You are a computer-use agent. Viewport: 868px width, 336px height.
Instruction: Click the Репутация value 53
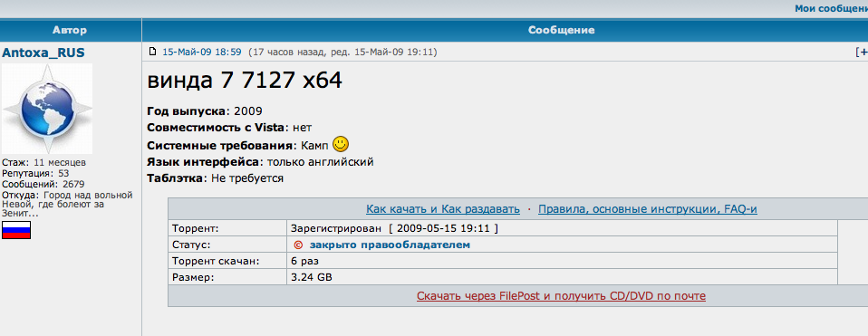[63, 173]
